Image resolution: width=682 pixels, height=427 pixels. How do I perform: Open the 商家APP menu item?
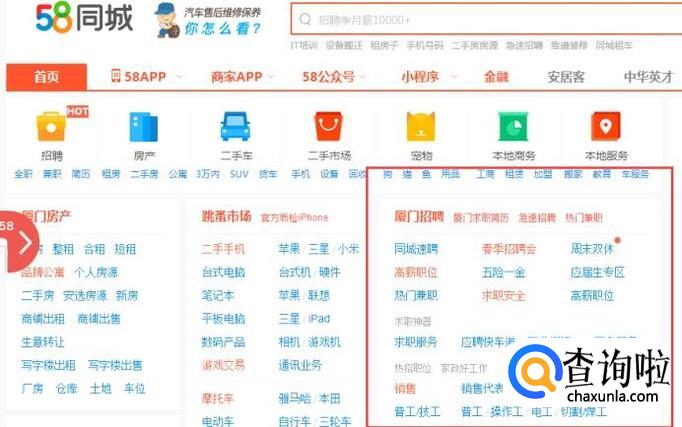[237, 77]
